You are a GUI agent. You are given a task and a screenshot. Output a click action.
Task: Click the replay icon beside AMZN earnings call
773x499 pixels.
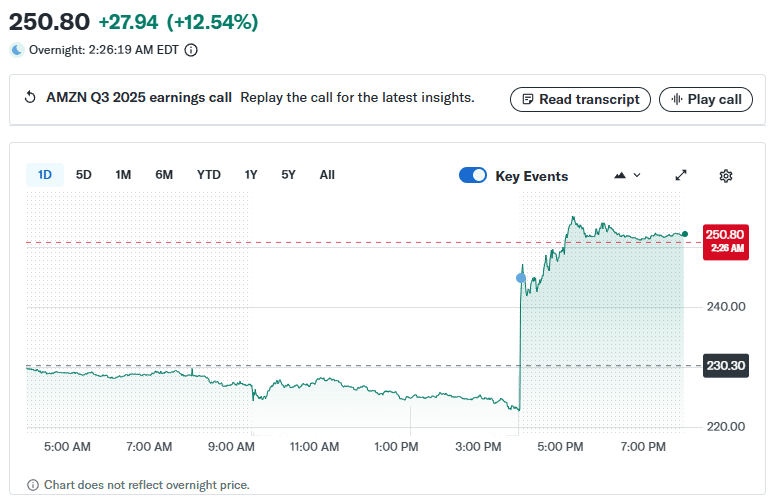(x=30, y=98)
